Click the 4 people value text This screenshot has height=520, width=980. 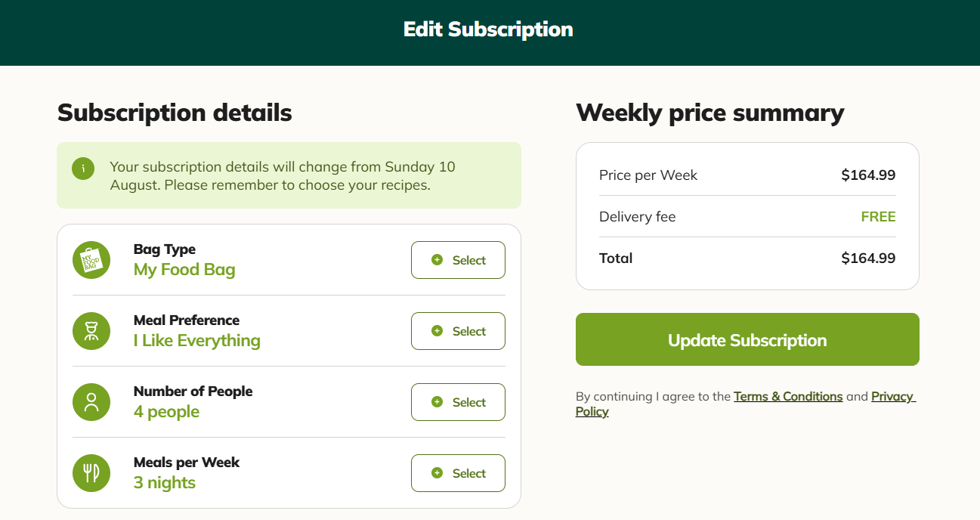tap(166, 412)
